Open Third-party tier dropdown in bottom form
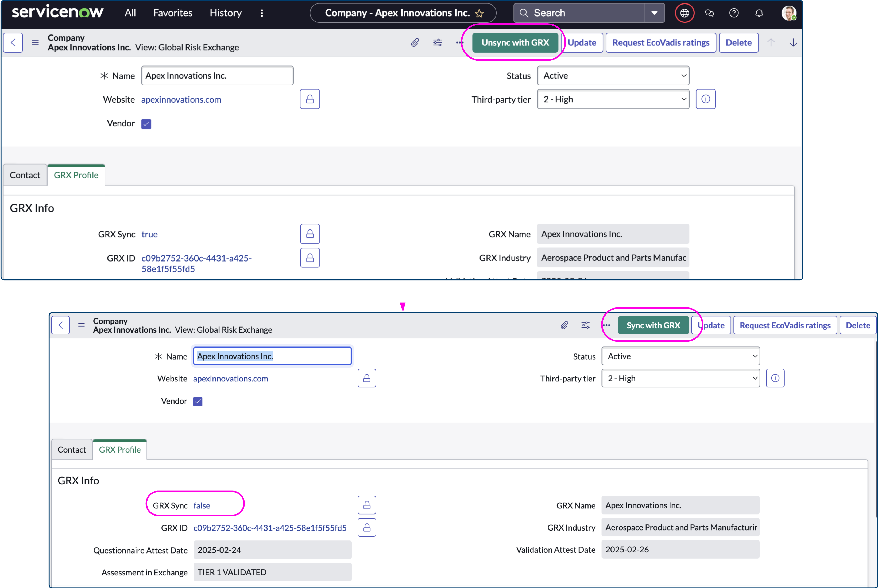Viewport: 878px width, 588px height. click(681, 378)
